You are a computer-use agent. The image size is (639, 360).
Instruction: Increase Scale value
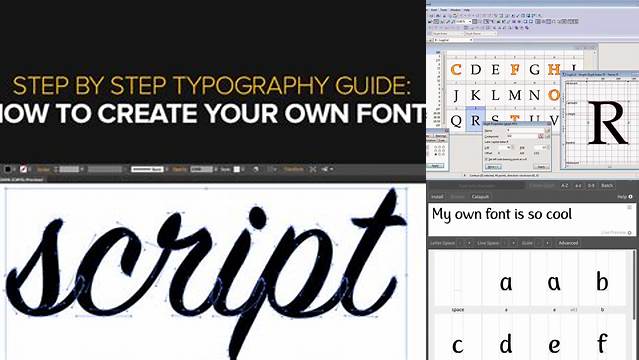coord(548,243)
